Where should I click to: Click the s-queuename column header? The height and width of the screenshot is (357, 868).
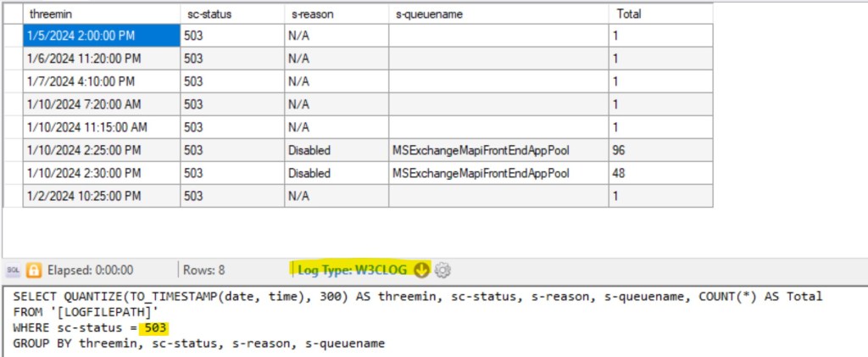click(498, 14)
